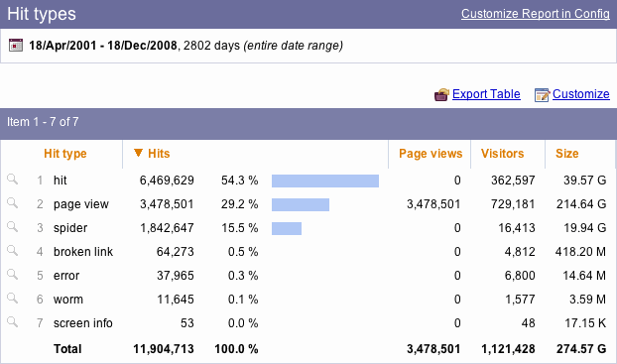Click magnifier icon for 'worm' row

pos(13,299)
